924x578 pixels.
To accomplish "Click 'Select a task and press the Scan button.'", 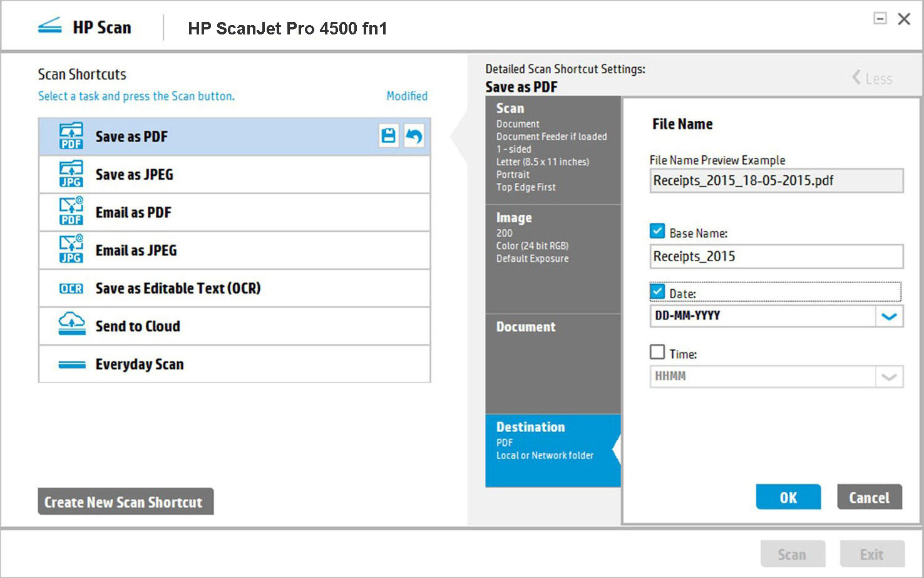I will (x=136, y=96).
